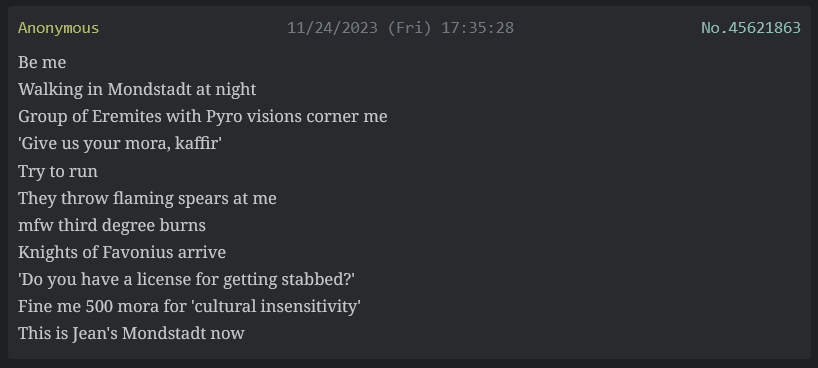The width and height of the screenshot is (818, 368).
Task: Click the 'Be me' line
Action: 42,62
